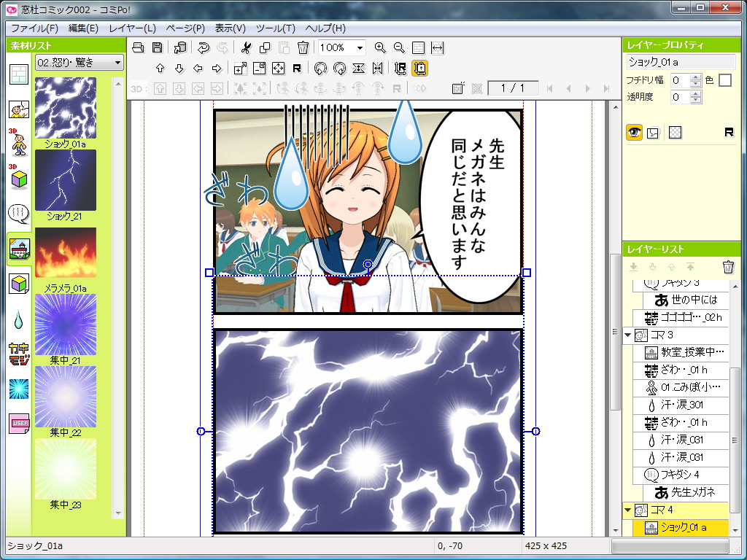This screenshot has width=747, height=560.
Task: Increase フチドリ幅 with the up stepper
Action: [x=695, y=77]
